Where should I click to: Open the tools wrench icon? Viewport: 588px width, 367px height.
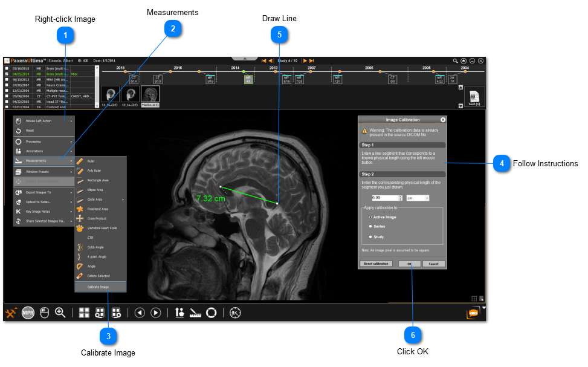coord(11,313)
